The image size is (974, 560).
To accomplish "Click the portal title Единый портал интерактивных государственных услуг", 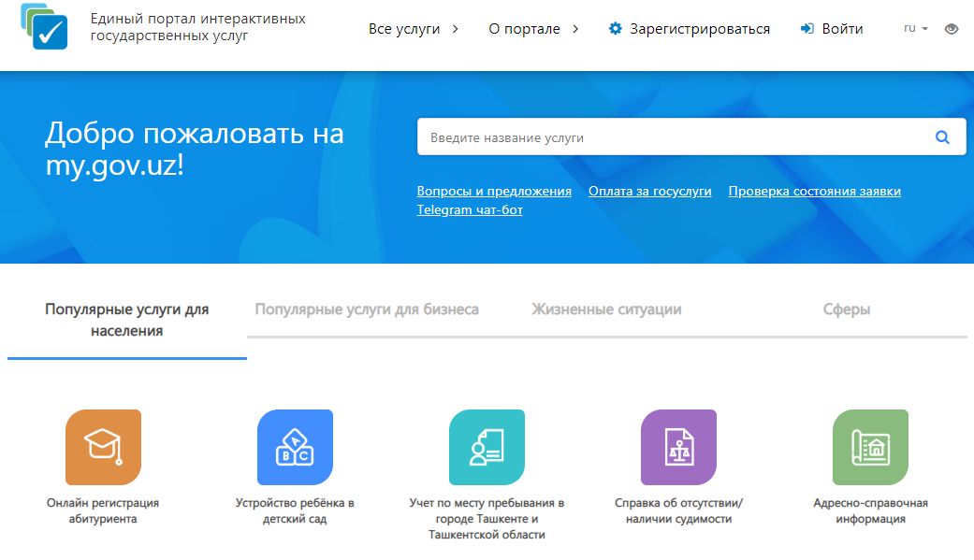I will click(x=197, y=27).
